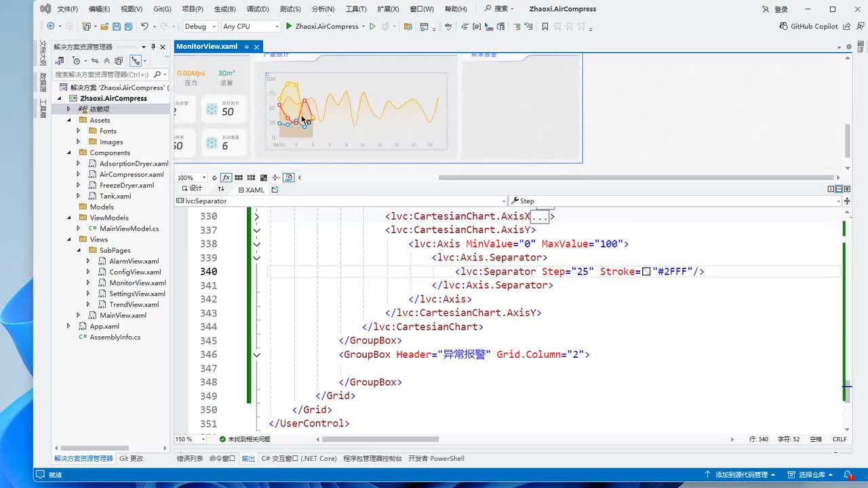Click the Undo arrow icon

pos(144,26)
